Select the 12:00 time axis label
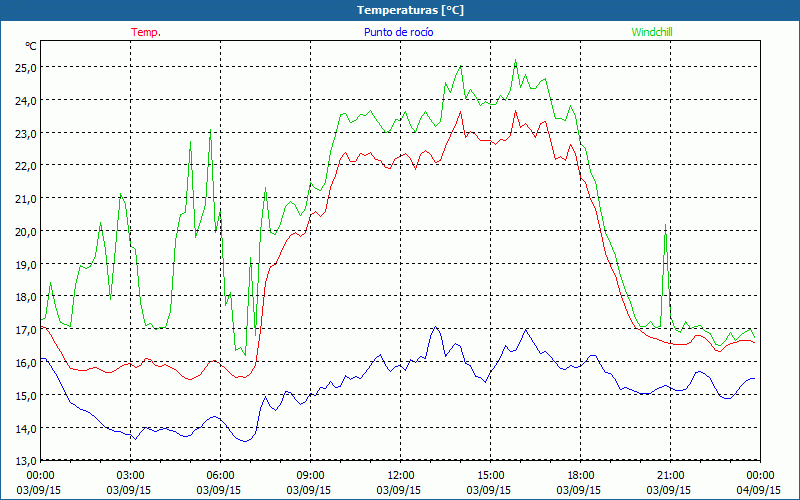This screenshot has width=800, height=500. (401, 475)
